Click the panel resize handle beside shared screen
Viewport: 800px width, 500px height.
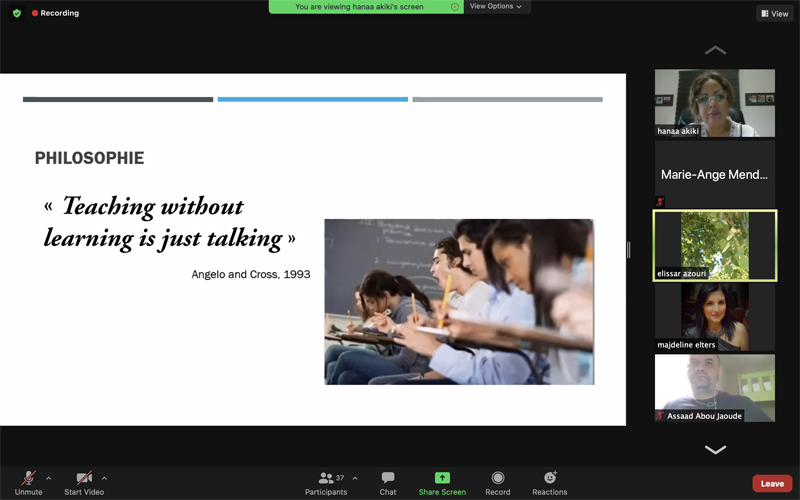tap(628, 250)
